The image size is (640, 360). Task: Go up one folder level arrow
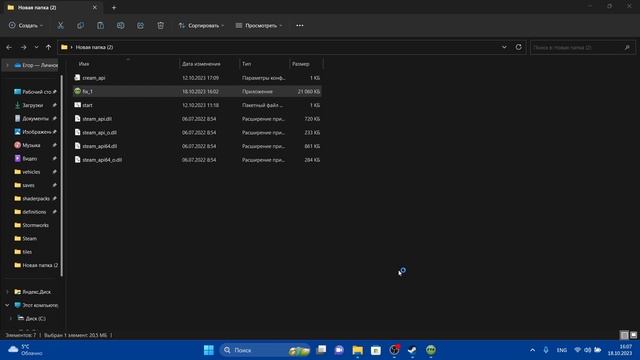pos(49,47)
